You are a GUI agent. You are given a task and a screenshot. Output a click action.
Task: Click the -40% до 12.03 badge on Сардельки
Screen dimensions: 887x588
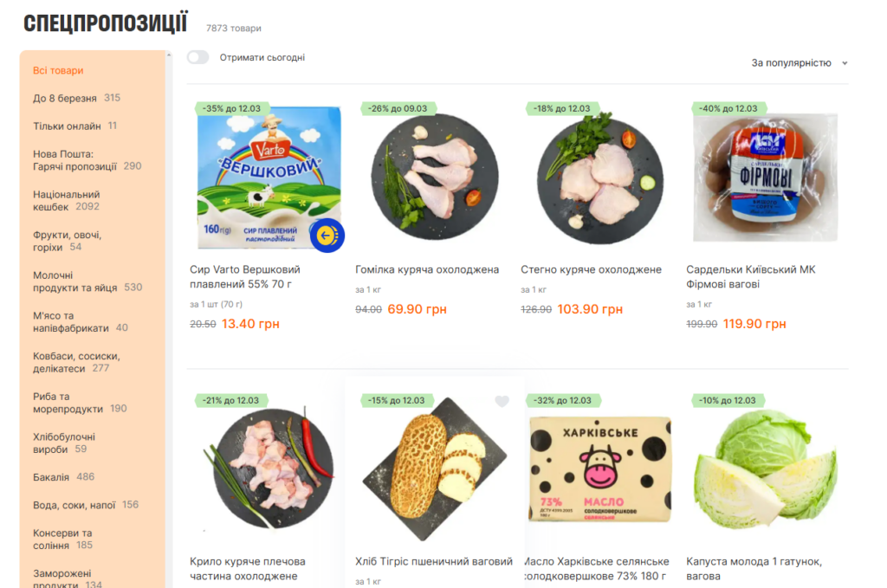click(728, 108)
